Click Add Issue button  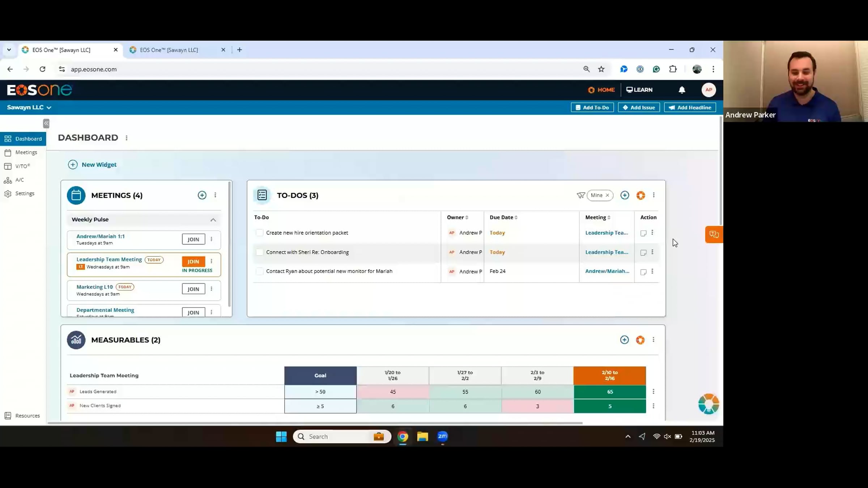coord(639,108)
